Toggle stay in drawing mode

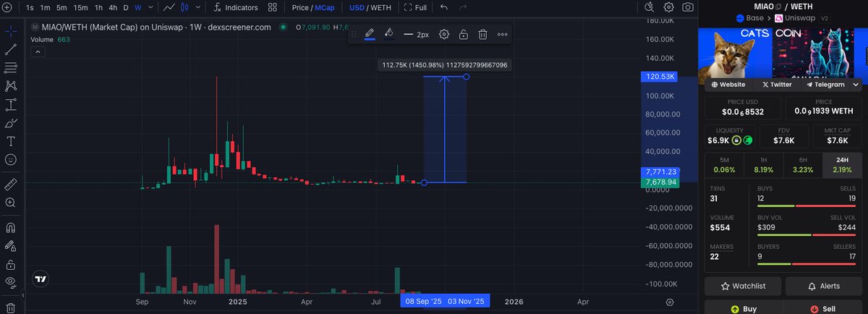(11, 246)
